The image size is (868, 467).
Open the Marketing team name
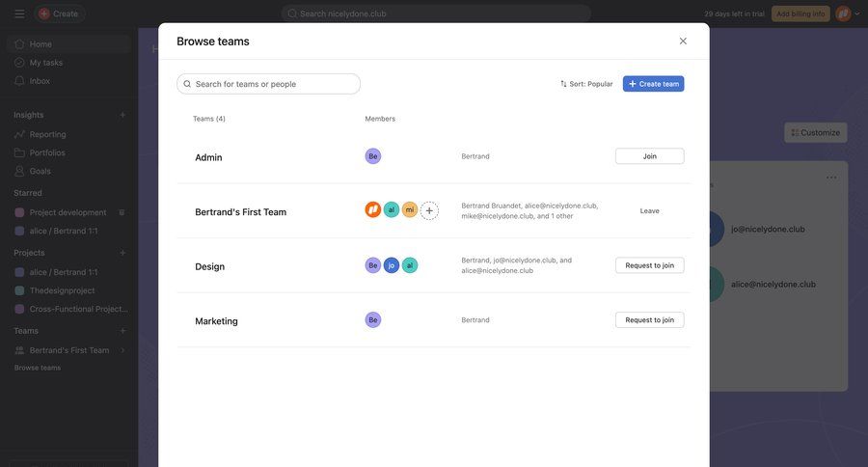point(216,320)
